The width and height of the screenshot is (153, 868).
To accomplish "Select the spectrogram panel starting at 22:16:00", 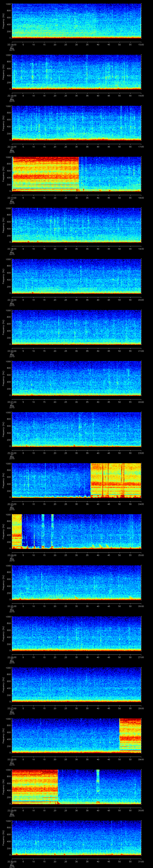I will (x=77, y=123).
